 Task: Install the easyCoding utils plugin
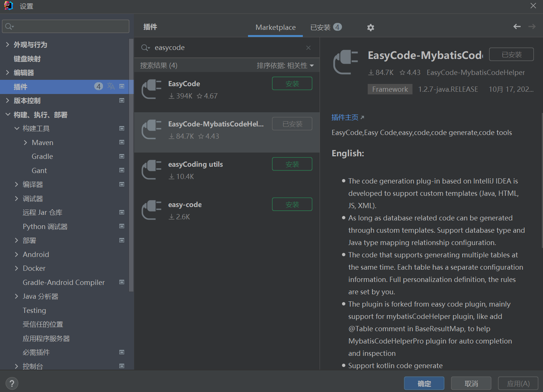click(x=292, y=164)
